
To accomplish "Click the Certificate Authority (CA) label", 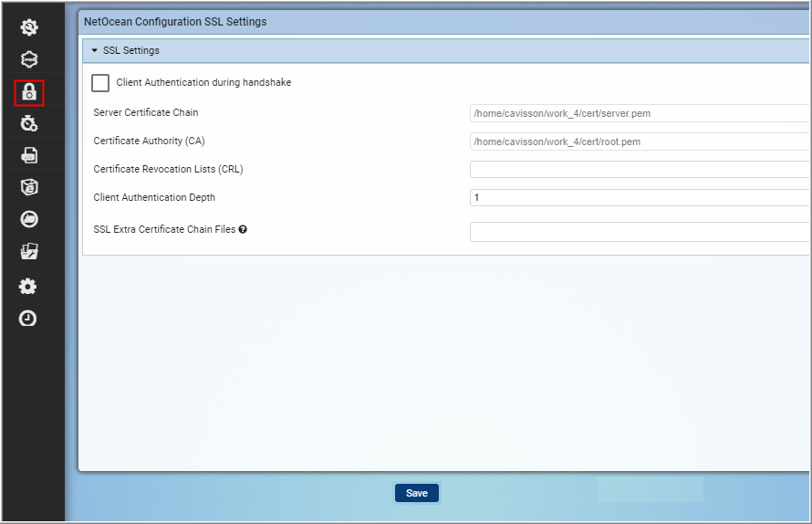I will (149, 141).
